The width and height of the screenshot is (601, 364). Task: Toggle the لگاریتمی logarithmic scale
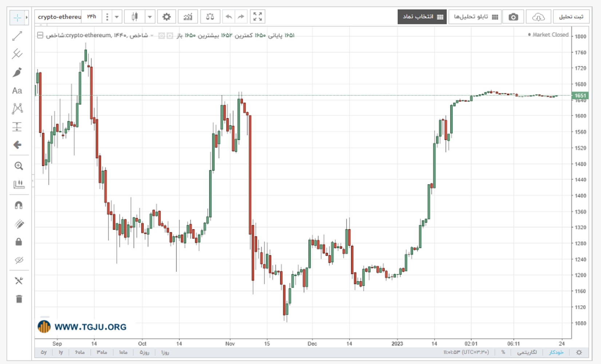click(527, 352)
